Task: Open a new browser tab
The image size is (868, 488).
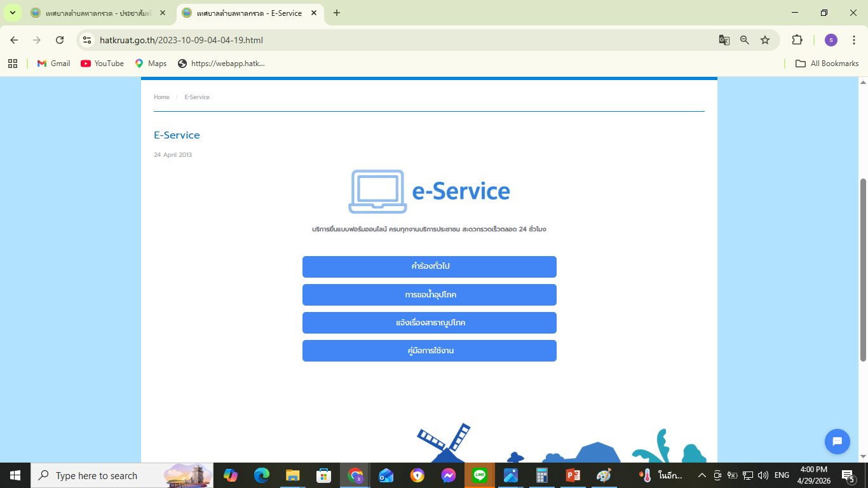Action: pyautogui.click(x=337, y=13)
